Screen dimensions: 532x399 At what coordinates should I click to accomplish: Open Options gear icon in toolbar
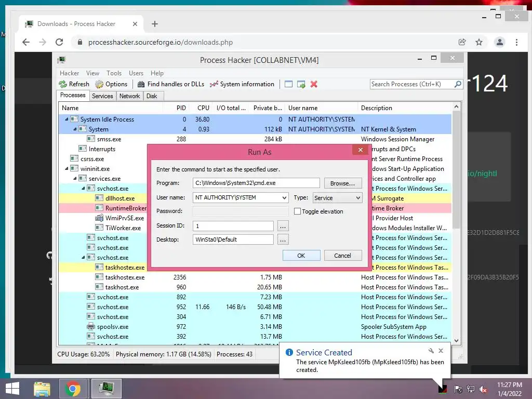click(x=99, y=84)
